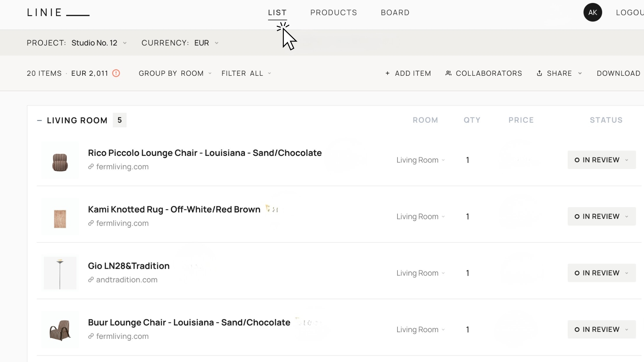Click the PRICE column header
Screen dimensions: 644x362
[521, 120]
